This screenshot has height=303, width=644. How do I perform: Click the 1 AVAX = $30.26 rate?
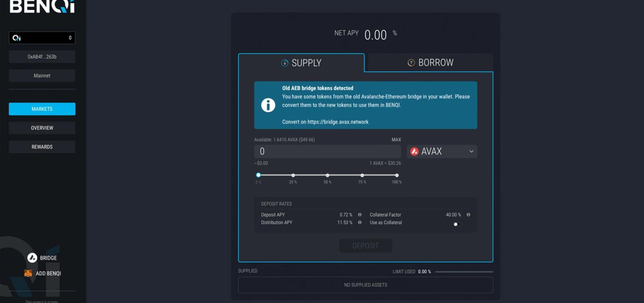(385, 163)
